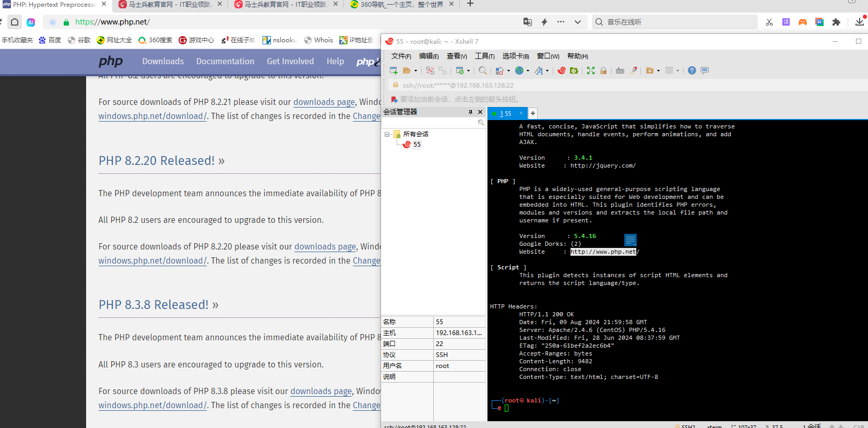Open the 文件(F) menu in Xshell

coord(401,56)
